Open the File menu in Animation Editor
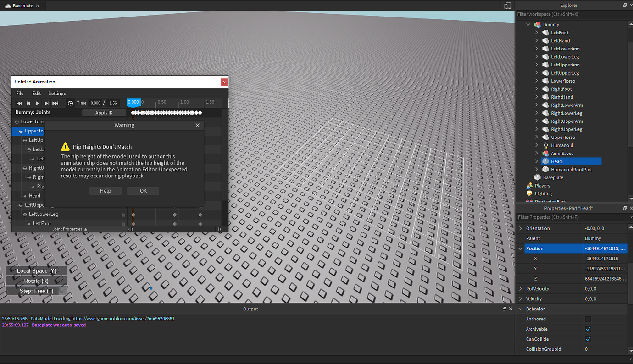633x364 pixels. click(20, 94)
